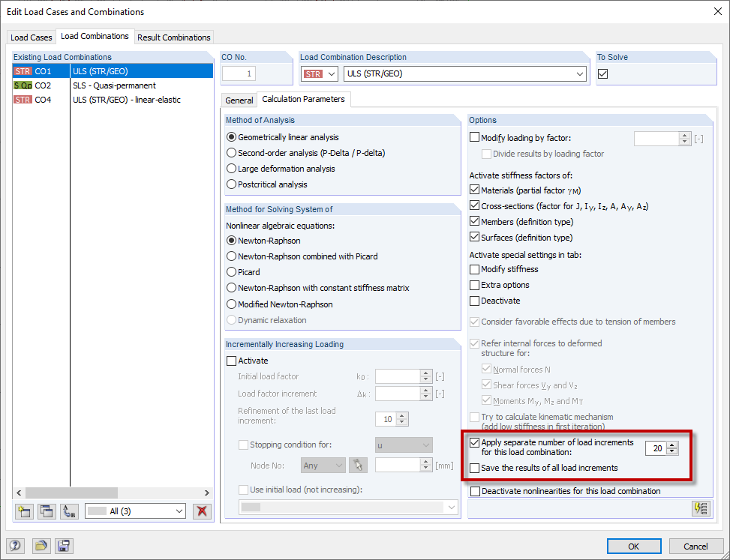The height and width of the screenshot is (560, 730).
Task: Create a new load combination
Action: (x=23, y=511)
